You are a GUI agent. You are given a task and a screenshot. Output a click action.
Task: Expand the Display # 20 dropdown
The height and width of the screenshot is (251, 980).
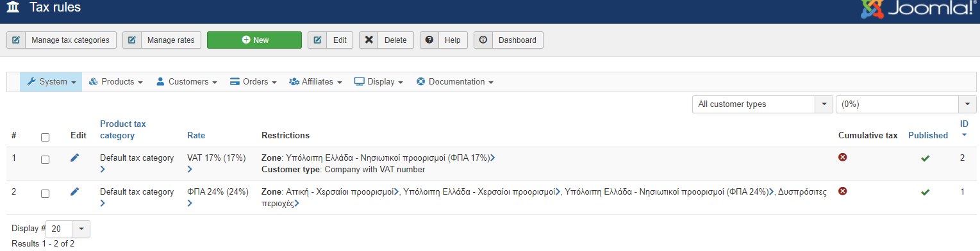coord(68,229)
